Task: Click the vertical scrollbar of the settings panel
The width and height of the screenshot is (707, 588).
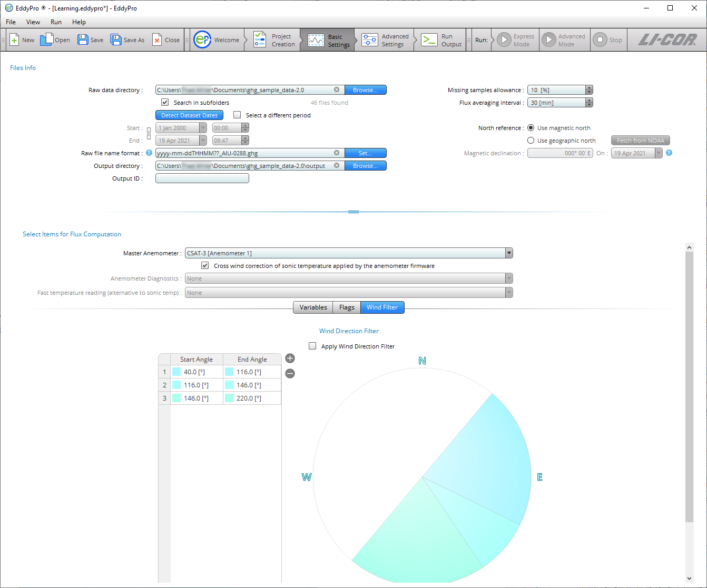Action: coord(689,387)
